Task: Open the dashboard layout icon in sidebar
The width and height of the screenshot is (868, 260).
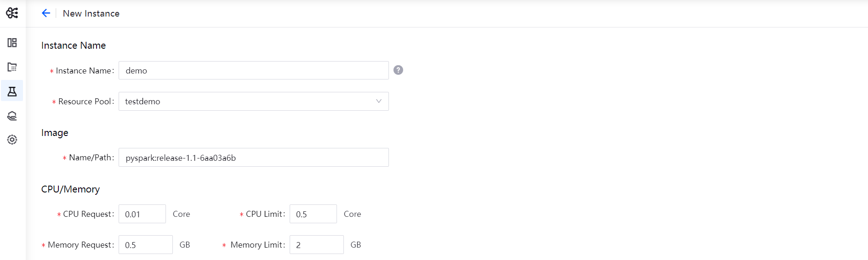Action: 12,43
